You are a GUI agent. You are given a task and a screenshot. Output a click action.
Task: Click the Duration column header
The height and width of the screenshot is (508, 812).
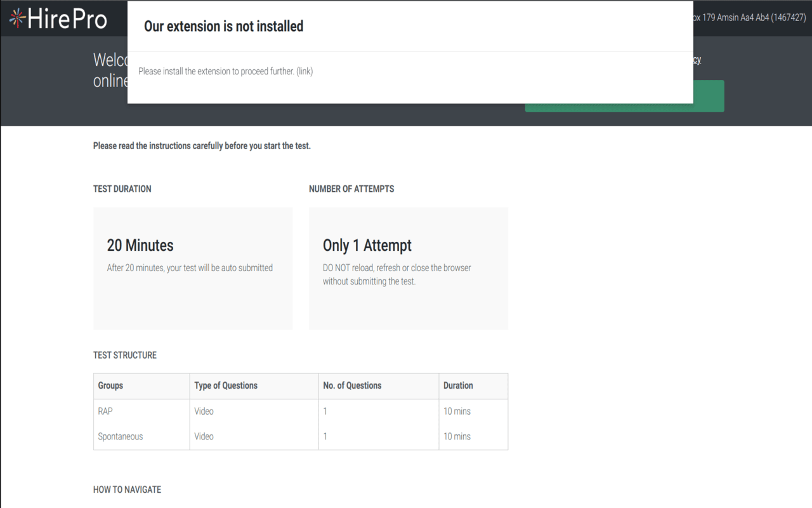[458, 385]
